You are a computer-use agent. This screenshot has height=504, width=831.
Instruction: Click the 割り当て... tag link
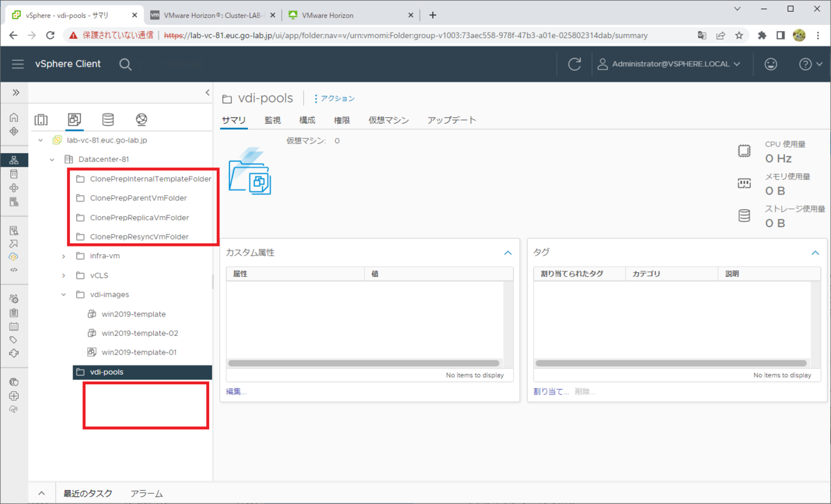tap(551, 392)
